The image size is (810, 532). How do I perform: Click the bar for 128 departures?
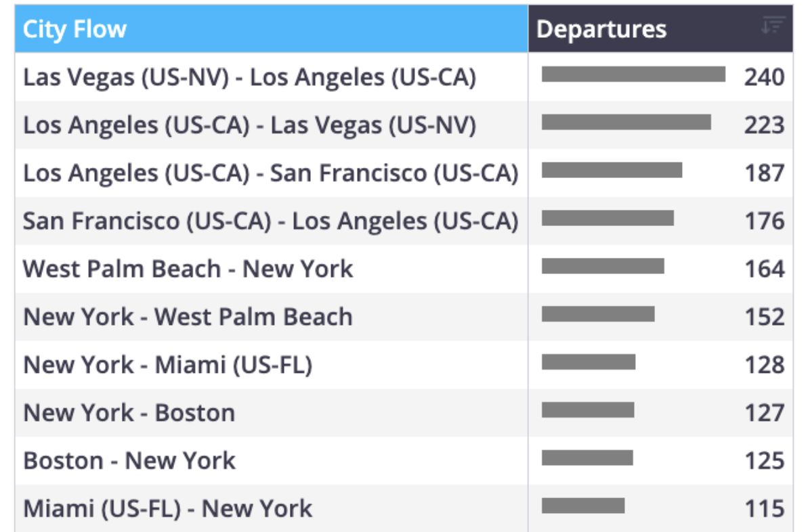(589, 362)
